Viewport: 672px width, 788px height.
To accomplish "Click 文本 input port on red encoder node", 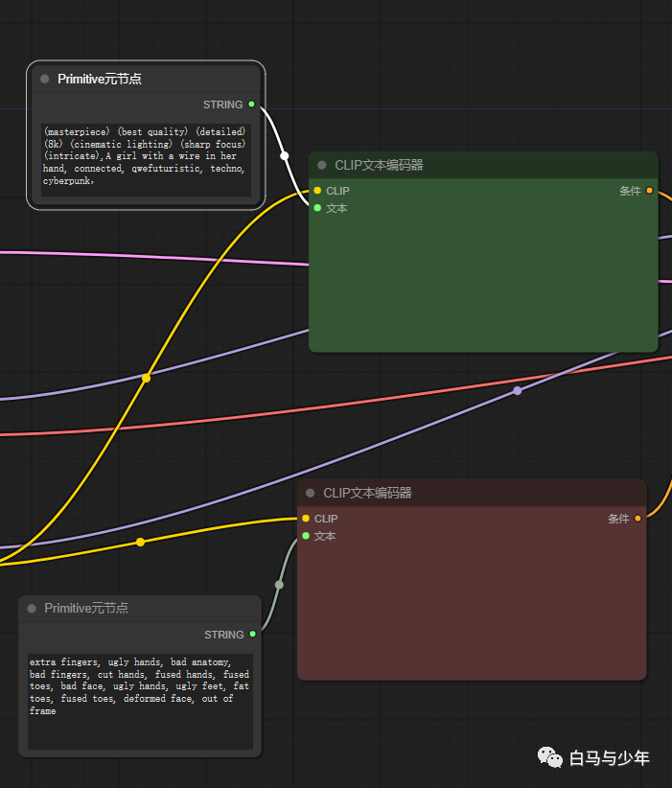I will [x=306, y=536].
